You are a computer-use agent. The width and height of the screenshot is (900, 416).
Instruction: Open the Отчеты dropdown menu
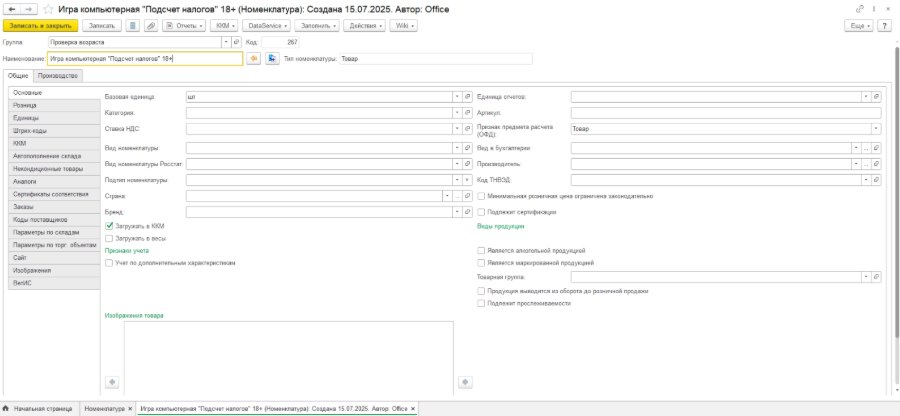click(x=184, y=26)
